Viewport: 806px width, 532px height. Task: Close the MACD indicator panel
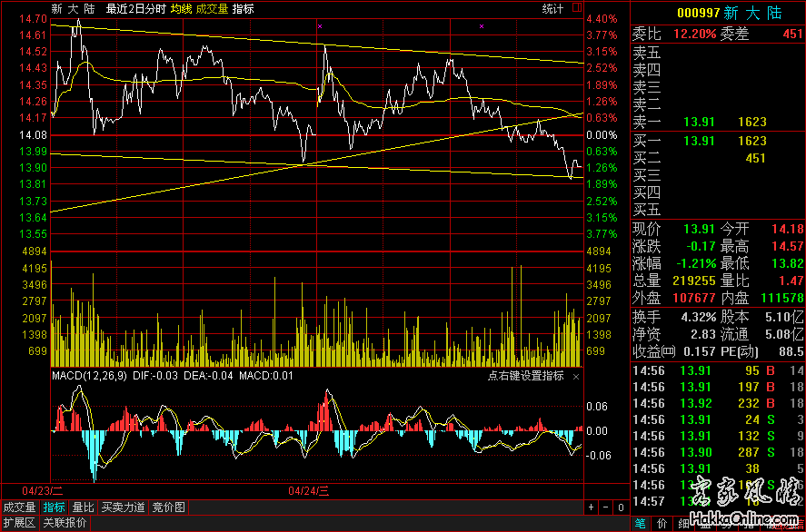(x=575, y=376)
